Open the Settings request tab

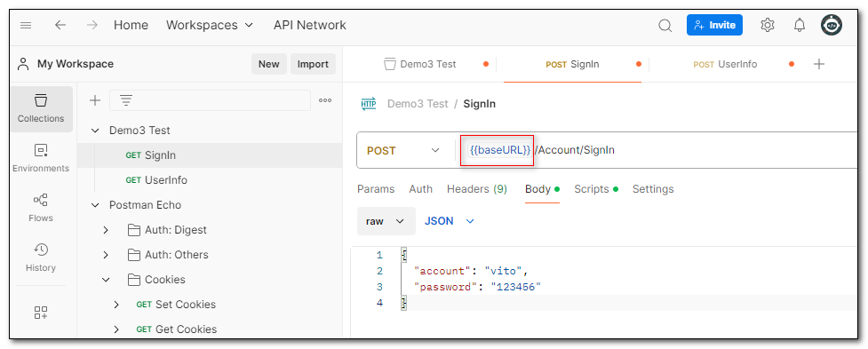coord(653,189)
